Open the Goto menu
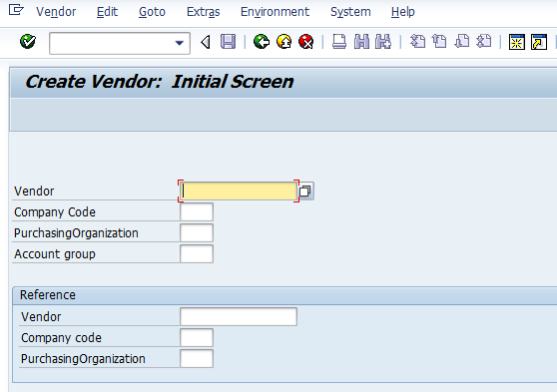Image resolution: width=557 pixels, height=392 pixels. coord(152,12)
